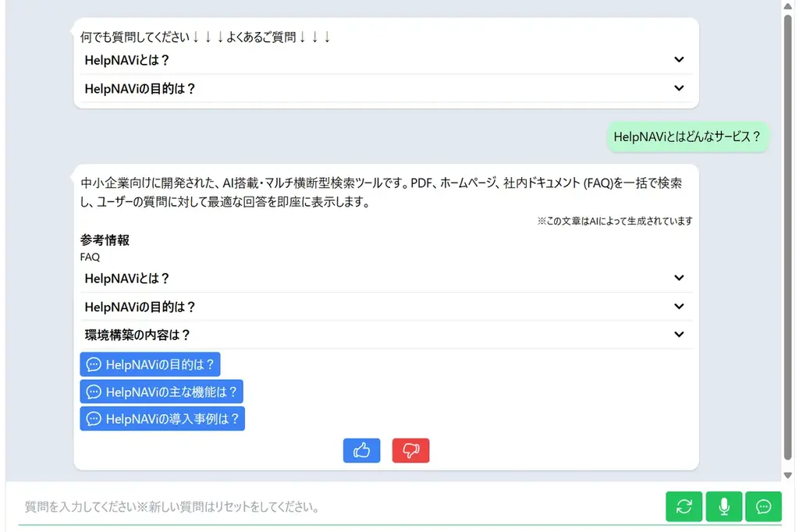
Task: Click the vertical scrollbar thumb
Action: click(788, 234)
